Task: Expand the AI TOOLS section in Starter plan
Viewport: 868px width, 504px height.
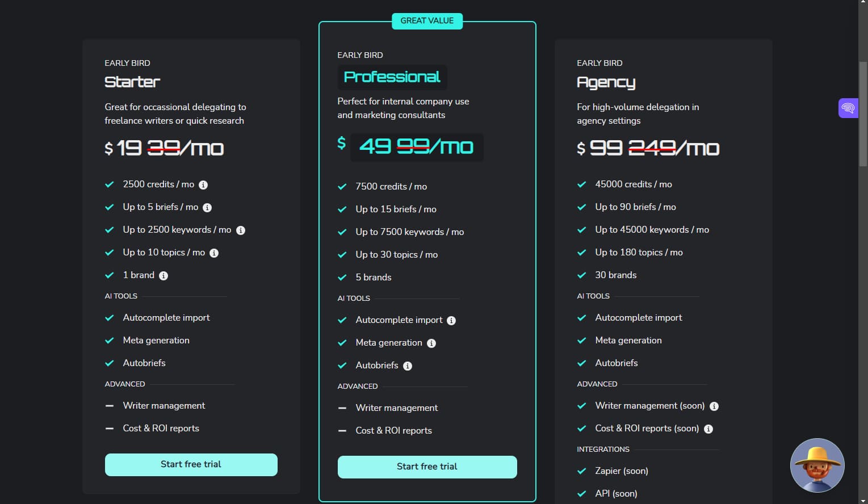Action: click(x=121, y=296)
